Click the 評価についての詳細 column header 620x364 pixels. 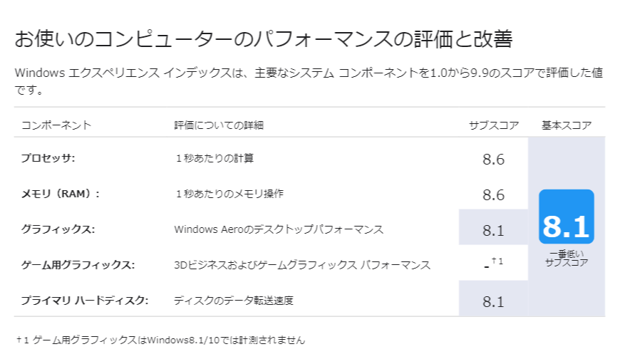click(219, 125)
